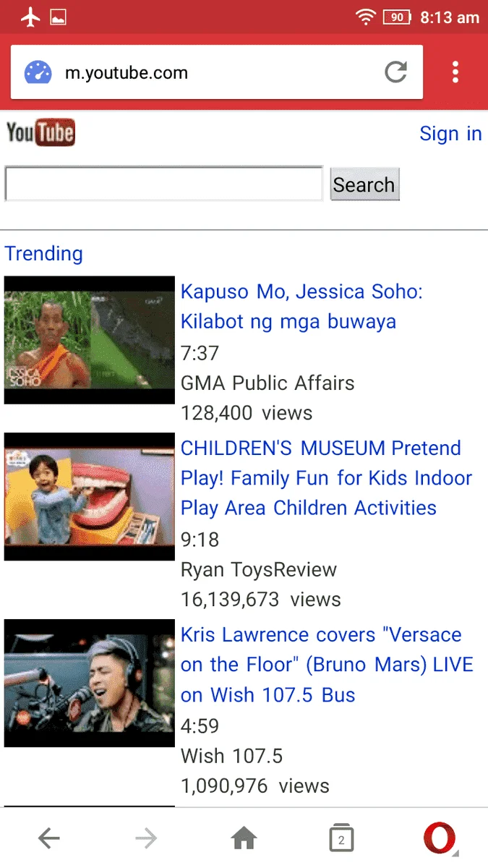Open the tabs switcher showing 2
488x868 pixels.
pyautogui.click(x=341, y=839)
